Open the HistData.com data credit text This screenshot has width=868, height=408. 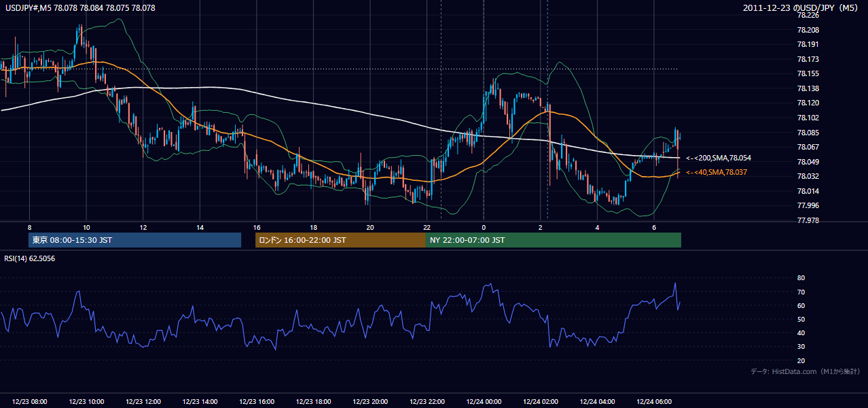click(806, 371)
